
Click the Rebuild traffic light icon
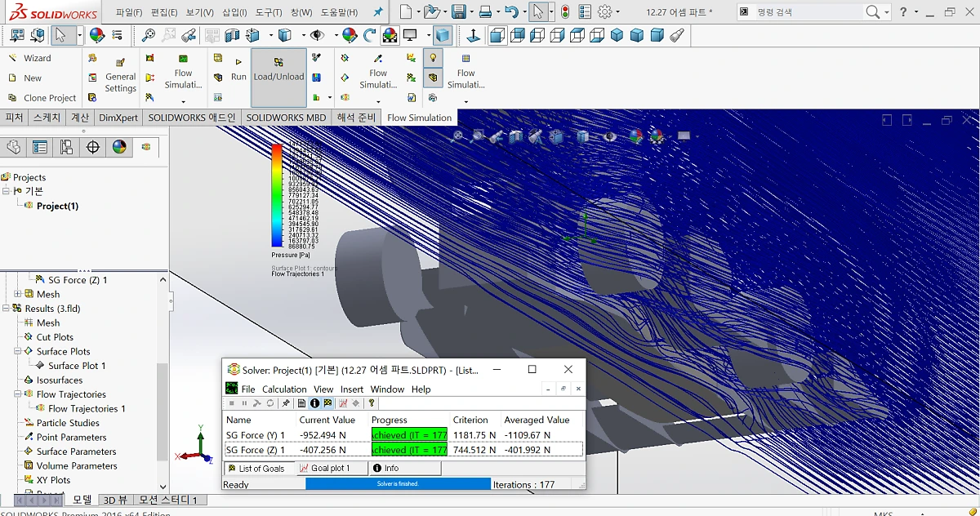564,12
